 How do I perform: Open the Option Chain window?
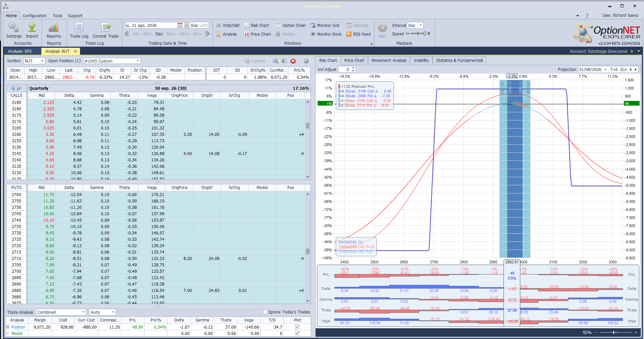tap(291, 25)
